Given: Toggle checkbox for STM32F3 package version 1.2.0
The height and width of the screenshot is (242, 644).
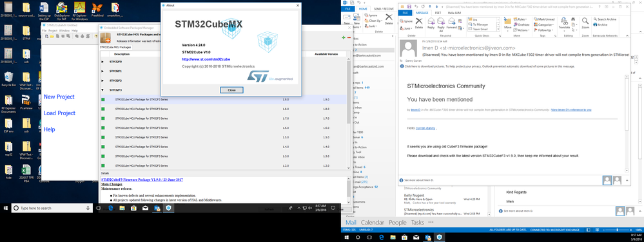Looking at the screenshot, I should pos(103,165).
